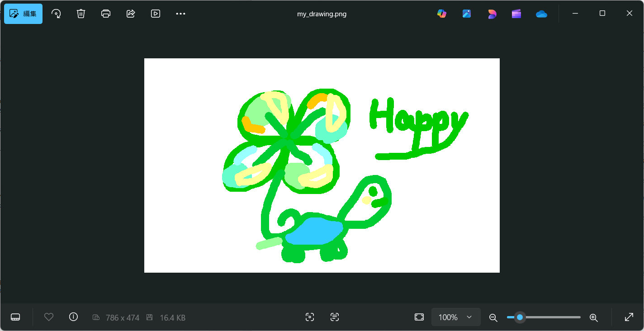Adjust the zoom slider handle
644x331 pixels.
(x=520, y=317)
